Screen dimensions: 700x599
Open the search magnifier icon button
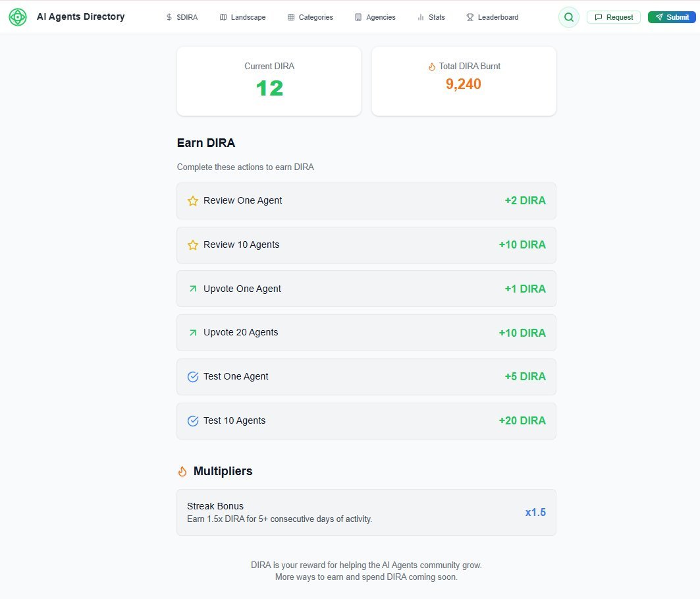click(568, 17)
